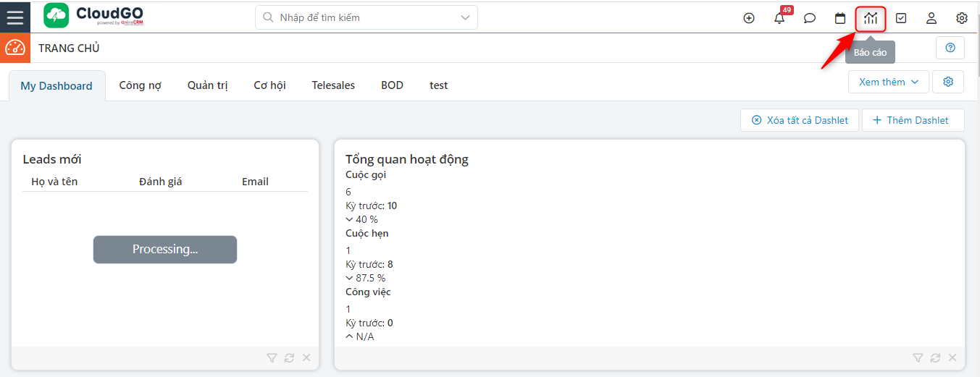Open the notifications bell
This screenshot has width=980, height=377.
[779, 18]
